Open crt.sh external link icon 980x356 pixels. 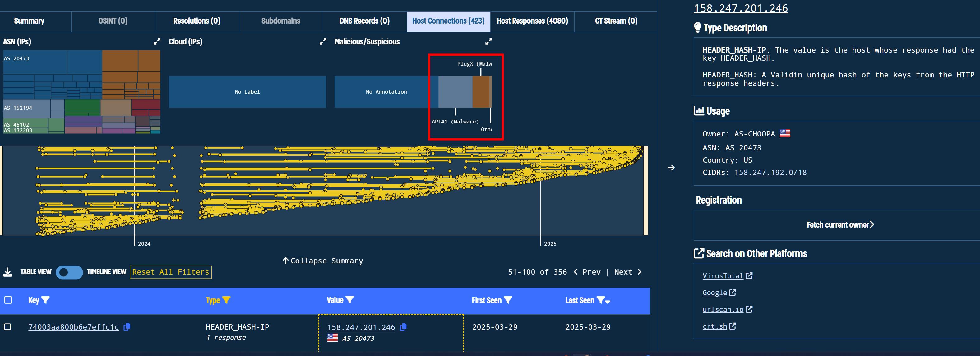point(732,326)
